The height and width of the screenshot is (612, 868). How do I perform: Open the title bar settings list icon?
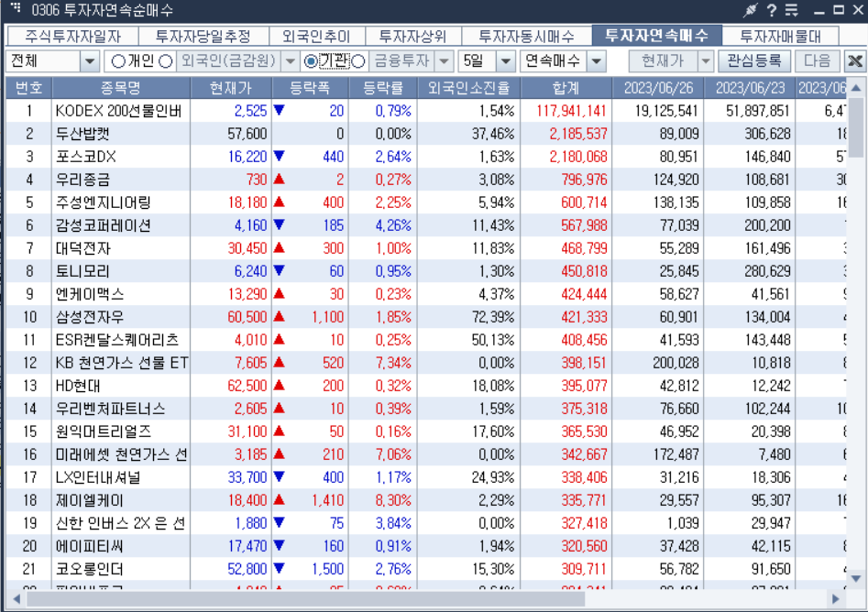tap(792, 10)
